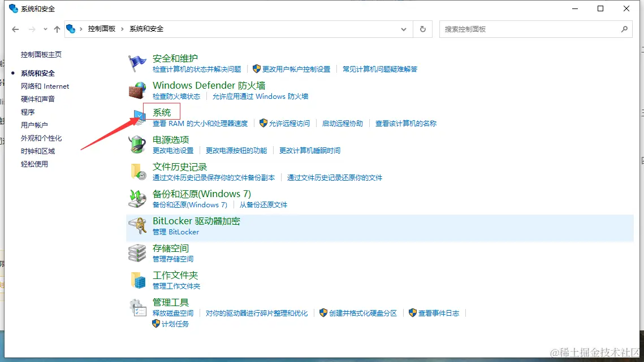Viewport: 644px width, 362px height.
Task: Click 对你的驱动器进行碎片整理和优化 link
Action: [257, 313]
